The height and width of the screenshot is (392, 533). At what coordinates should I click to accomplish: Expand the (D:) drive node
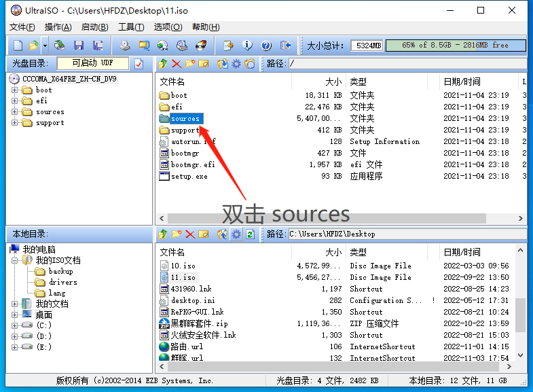[x=14, y=336]
